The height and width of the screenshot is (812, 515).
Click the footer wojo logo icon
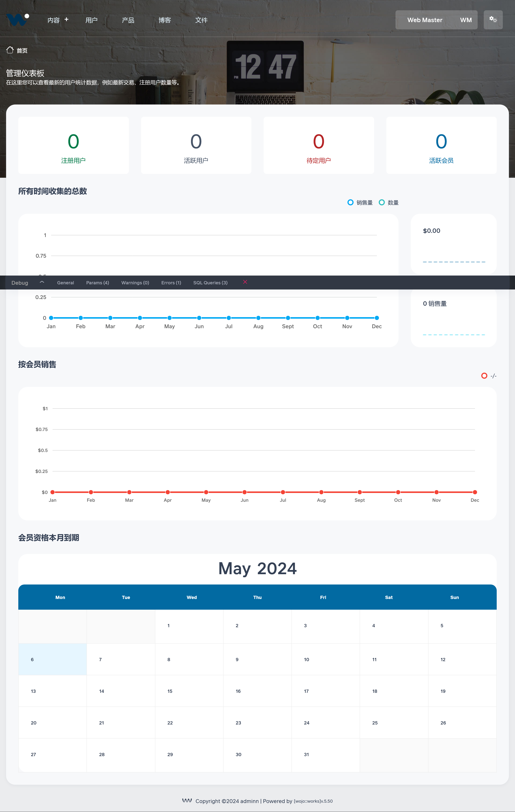tap(187, 800)
